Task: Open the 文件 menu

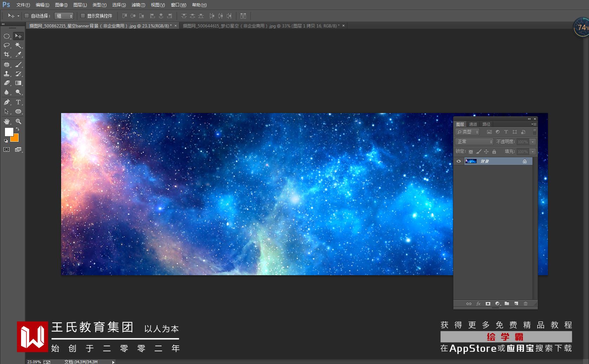Action: [x=23, y=5]
